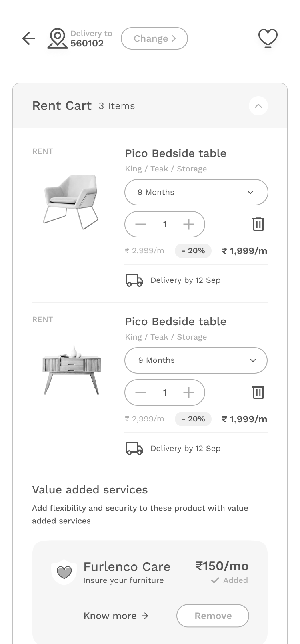This screenshot has width=300, height=644.
Task: Delete the first cart item via trash icon
Action: pyautogui.click(x=258, y=224)
